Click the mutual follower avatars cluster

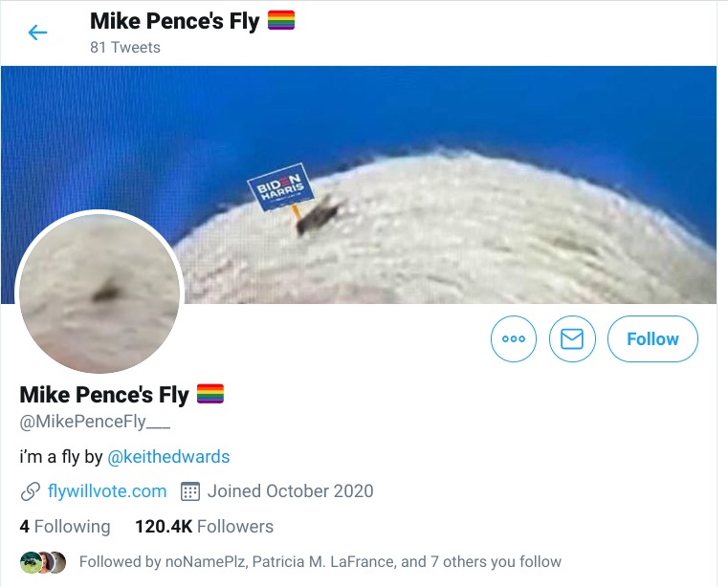42,562
